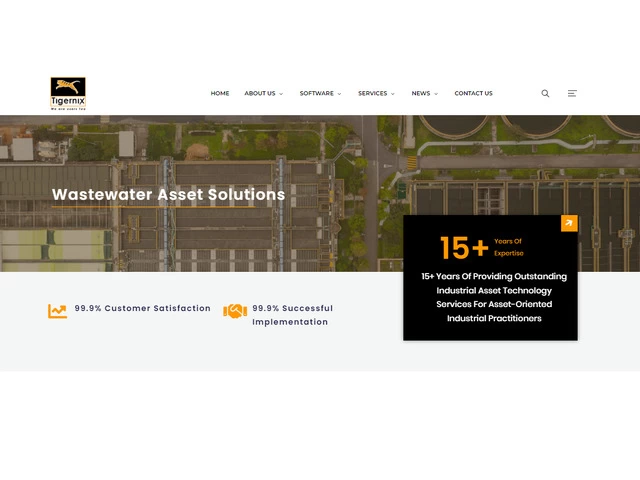Click the orange growth chart icon
This screenshot has width=640, height=480.
(x=58, y=311)
